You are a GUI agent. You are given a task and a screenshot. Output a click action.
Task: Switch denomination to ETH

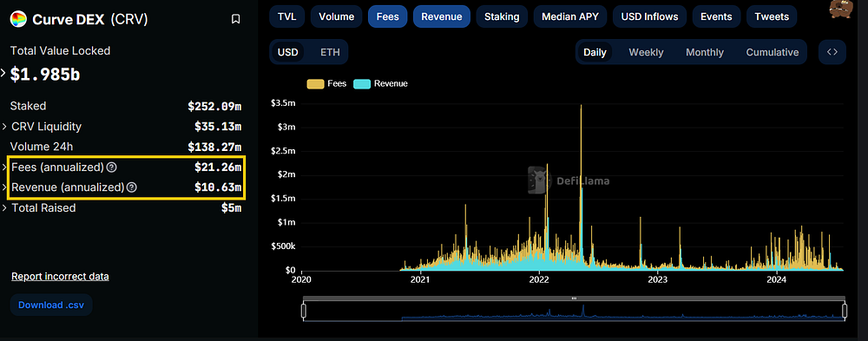click(x=330, y=53)
